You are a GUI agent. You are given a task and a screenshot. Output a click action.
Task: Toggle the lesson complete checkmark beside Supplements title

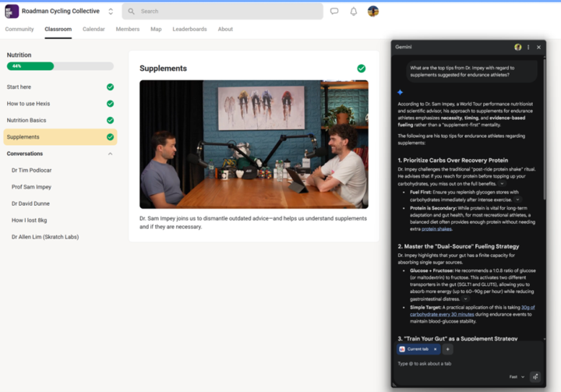click(362, 69)
